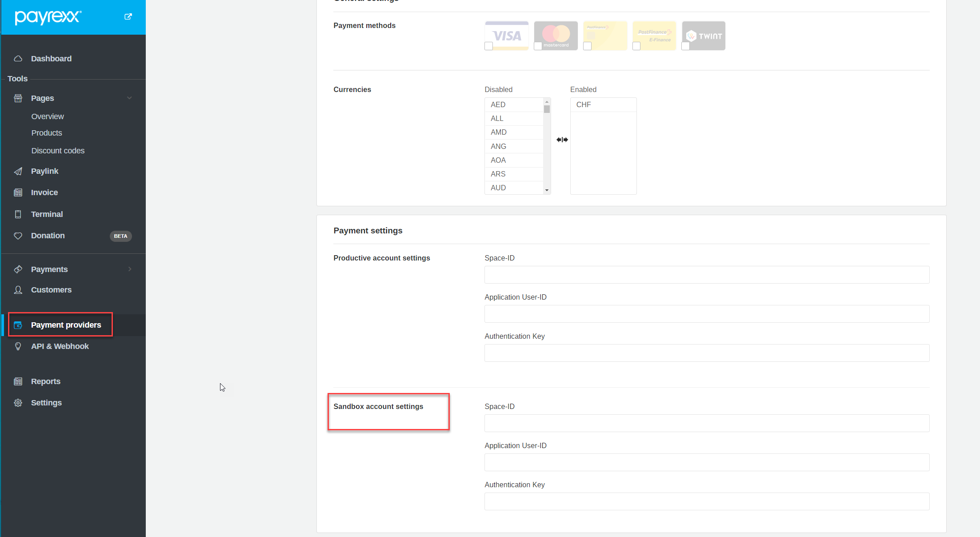This screenshot has width=980, height=537.
Task: Go to the Reports menu item
Action: coord(45,381)
